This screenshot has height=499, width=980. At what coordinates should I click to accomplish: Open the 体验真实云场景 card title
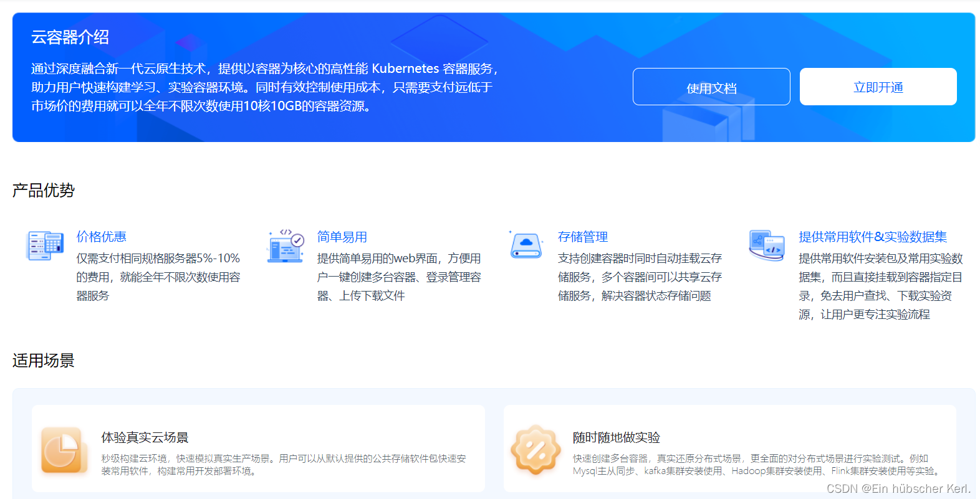(145, 437)
